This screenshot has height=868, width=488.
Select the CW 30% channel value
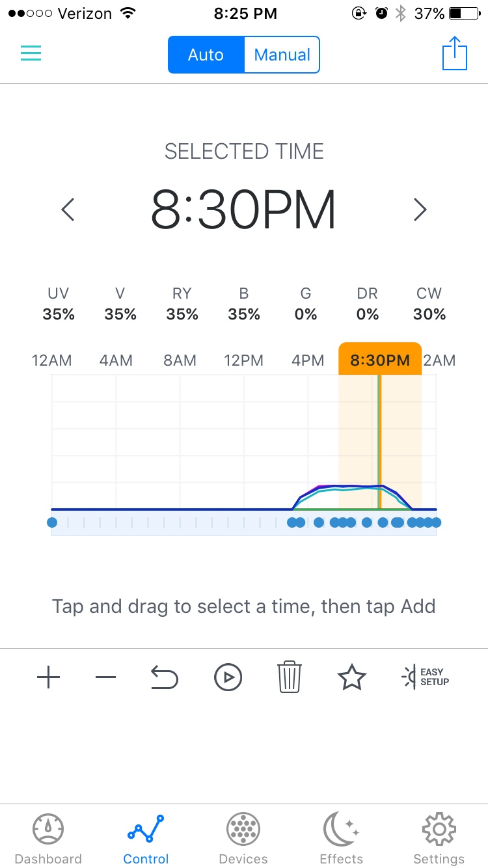point(429,305)
